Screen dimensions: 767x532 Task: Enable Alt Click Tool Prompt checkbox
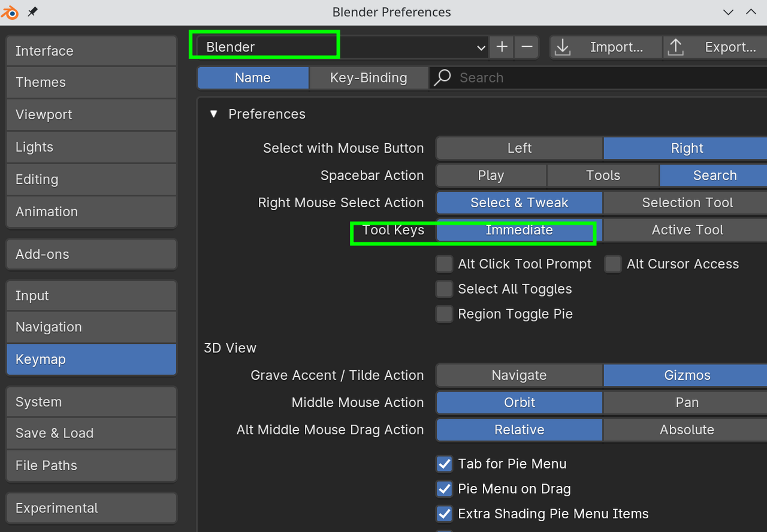(444, 264)
